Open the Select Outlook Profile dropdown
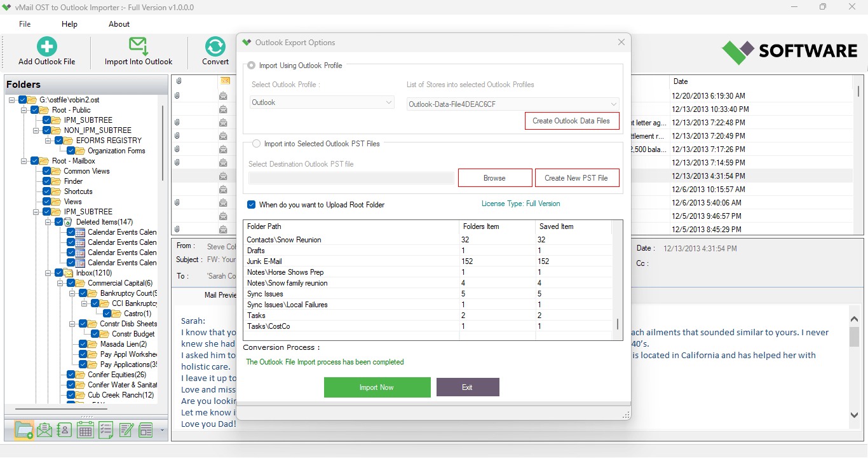This screenshot has width=868, height=458. (x=323, y=102)
